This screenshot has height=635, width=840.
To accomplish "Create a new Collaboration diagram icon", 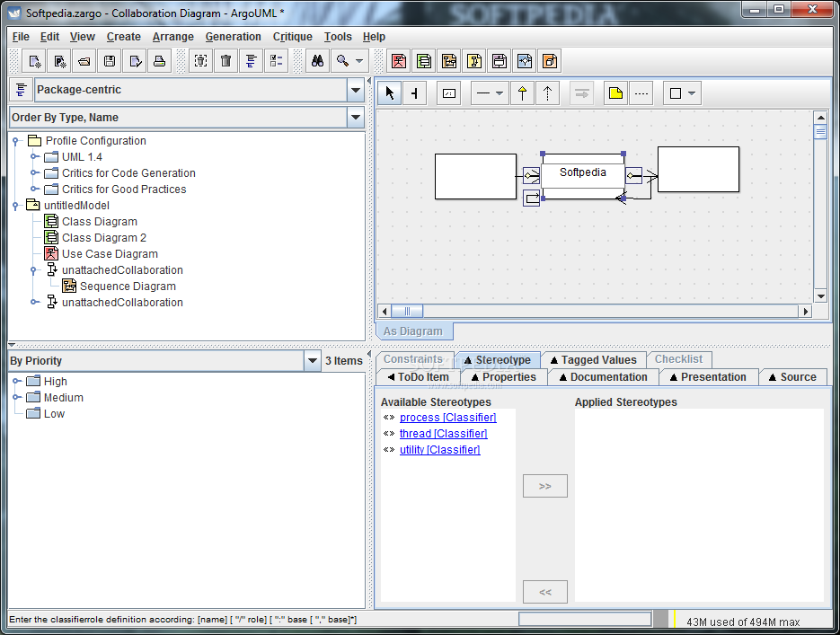I will click(x=474, y=61).
